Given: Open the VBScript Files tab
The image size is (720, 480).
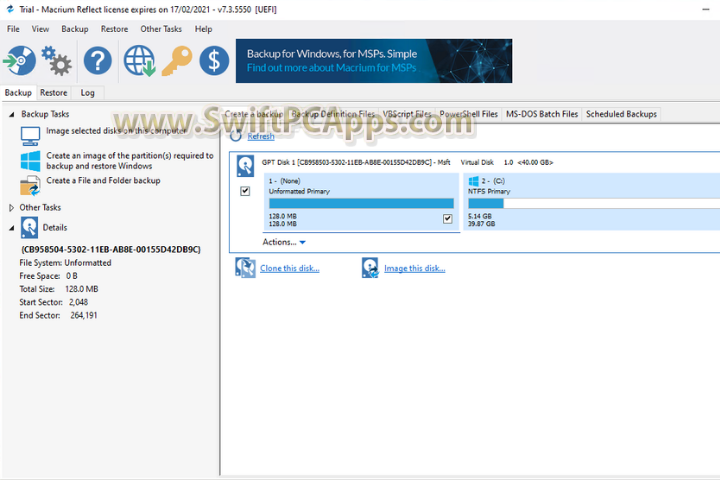Looking at the screenshot, I should point(407,114).
